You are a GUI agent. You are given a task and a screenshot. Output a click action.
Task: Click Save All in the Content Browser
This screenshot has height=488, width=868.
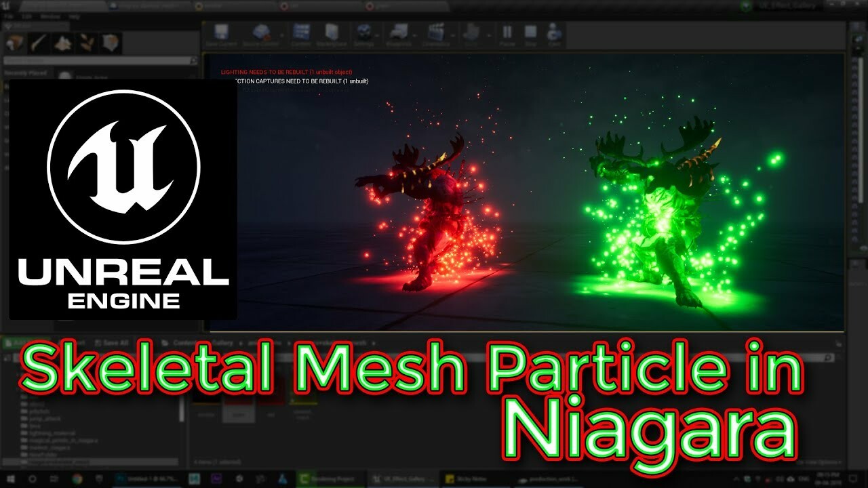111,343
